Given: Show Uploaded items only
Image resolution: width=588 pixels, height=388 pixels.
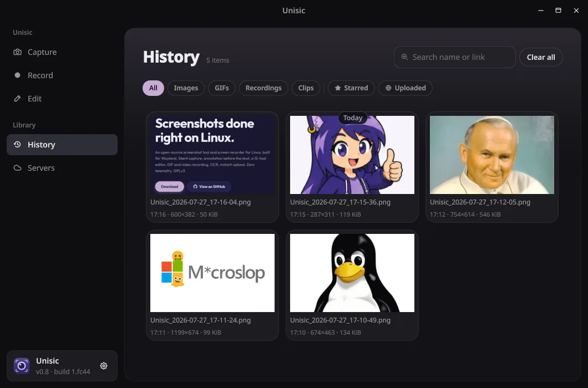Looking at the screenshot, I should 405,88.
